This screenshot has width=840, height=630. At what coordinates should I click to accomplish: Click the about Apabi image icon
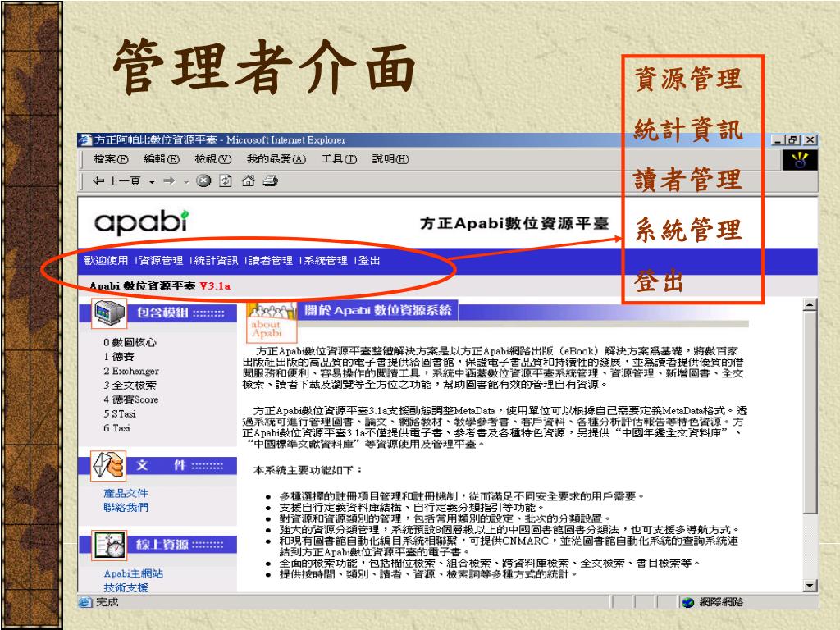[271, 322]
